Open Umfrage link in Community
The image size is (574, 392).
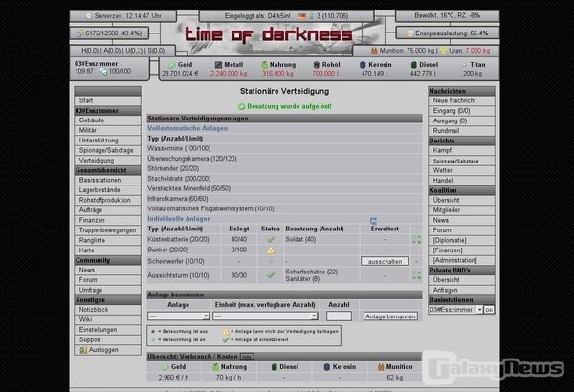(107, 290)
